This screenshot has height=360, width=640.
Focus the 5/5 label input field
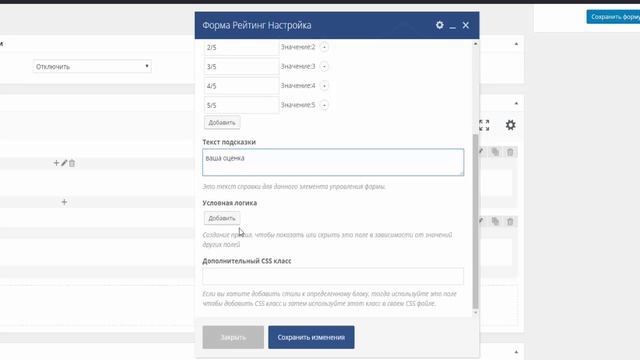(241, 105)
